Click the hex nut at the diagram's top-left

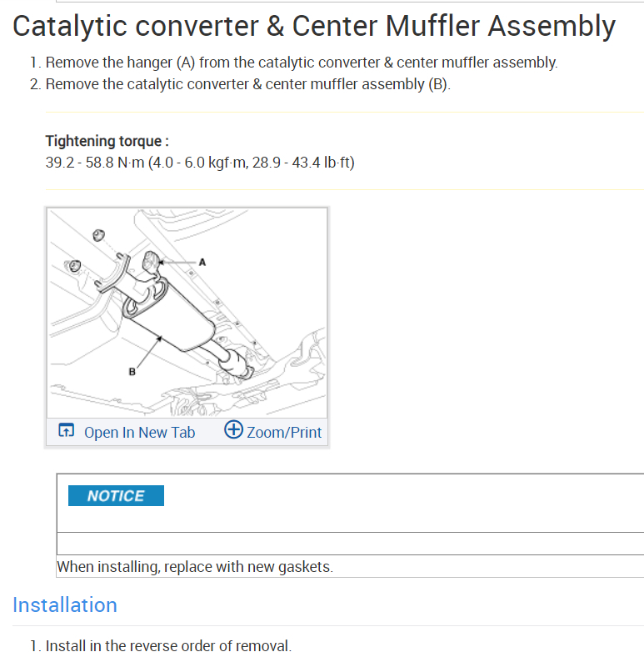(x=96, y=234)
